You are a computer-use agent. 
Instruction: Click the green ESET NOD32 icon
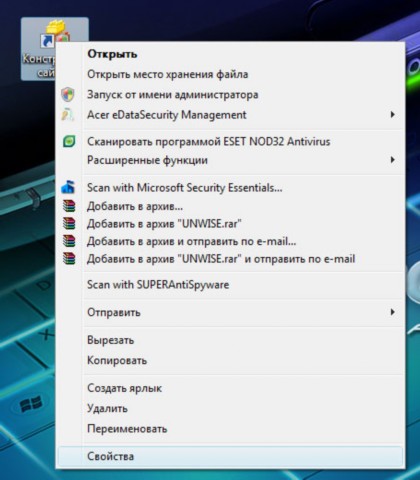[69, 142]
